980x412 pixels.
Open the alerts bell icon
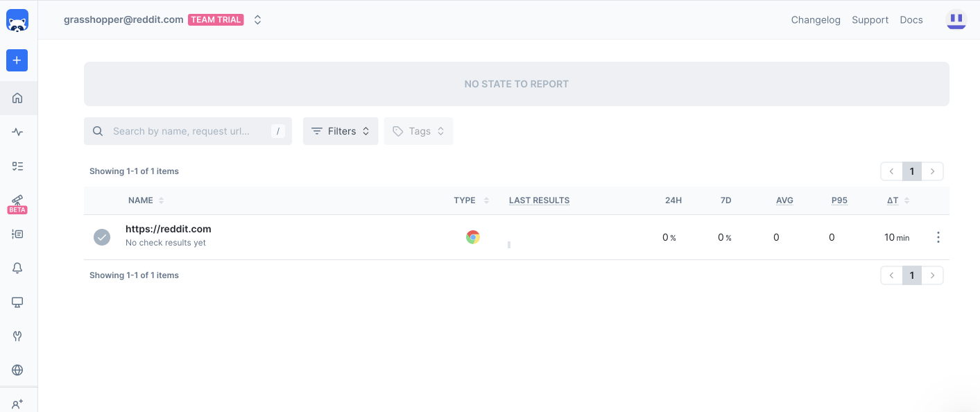pos(17,268)
